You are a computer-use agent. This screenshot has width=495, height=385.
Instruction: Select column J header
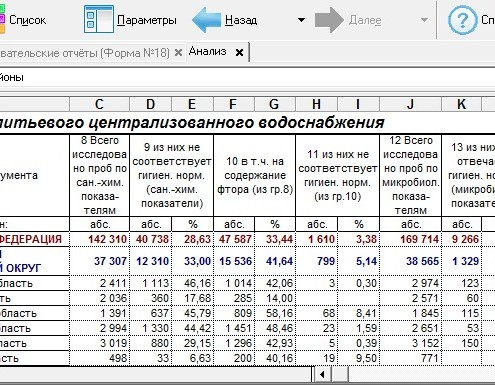(x=410, y=104)
